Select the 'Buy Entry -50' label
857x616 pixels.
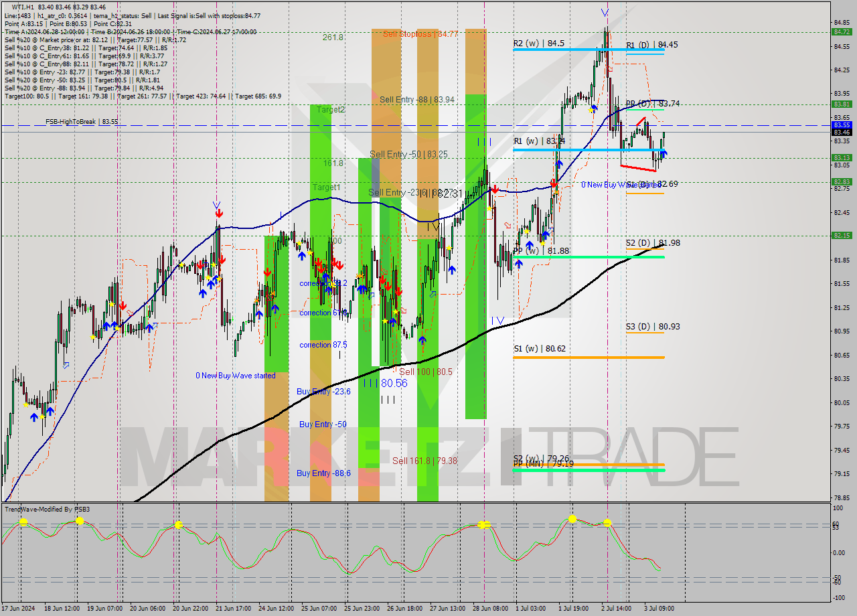point(323,425)
